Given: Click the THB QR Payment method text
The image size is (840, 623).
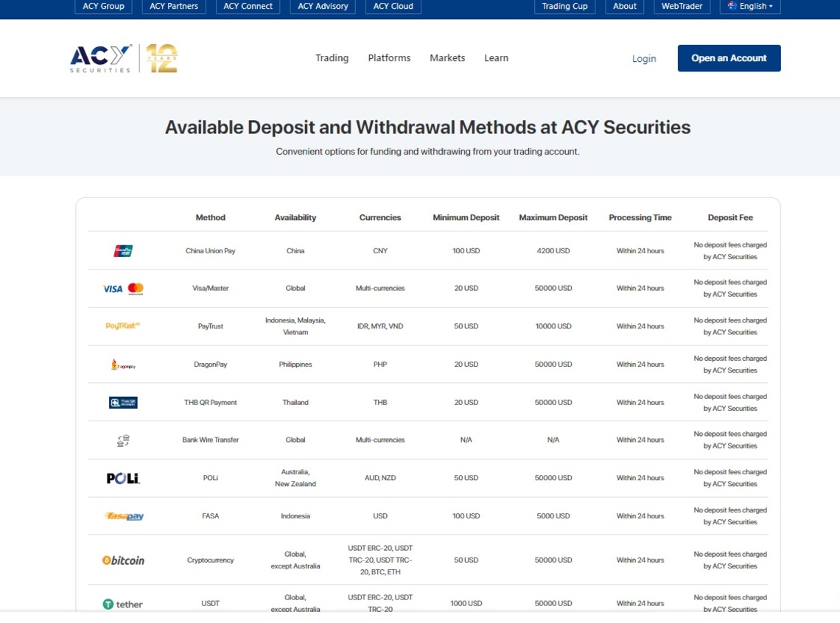Looking at the screenshot, I should point(211,402).
